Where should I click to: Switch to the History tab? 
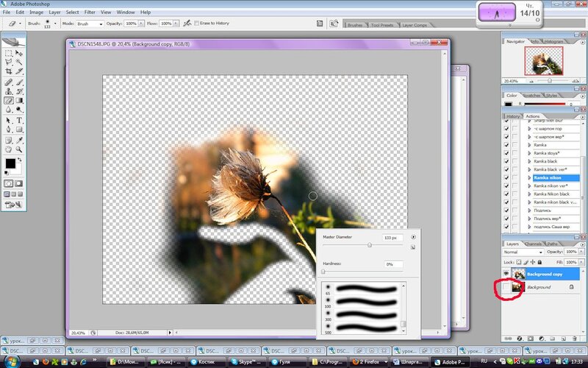click(513, 116)
